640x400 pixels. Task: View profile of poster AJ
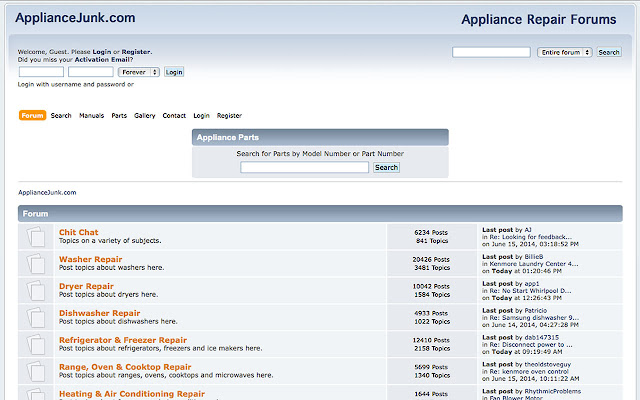point(528,230)
